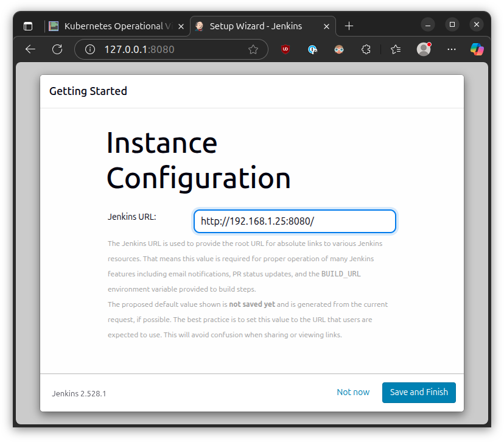
Task: Open the tab actions menu icon
Action: 28,26
